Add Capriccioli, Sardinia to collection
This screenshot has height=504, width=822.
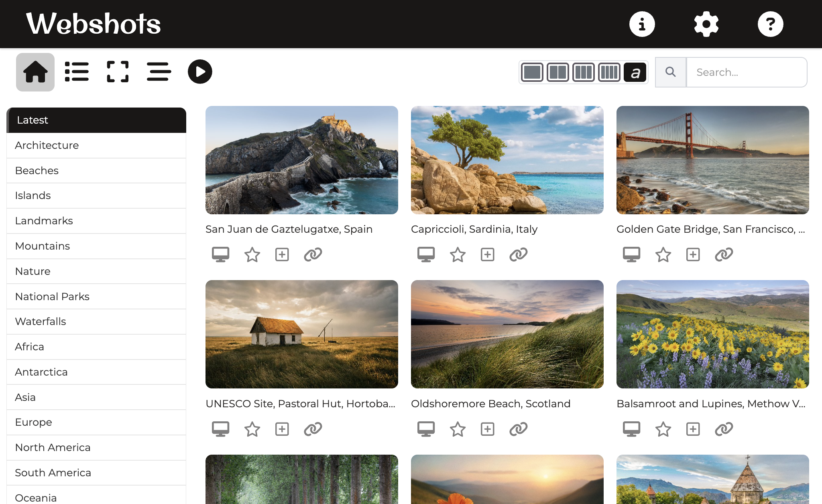point(488,254)
